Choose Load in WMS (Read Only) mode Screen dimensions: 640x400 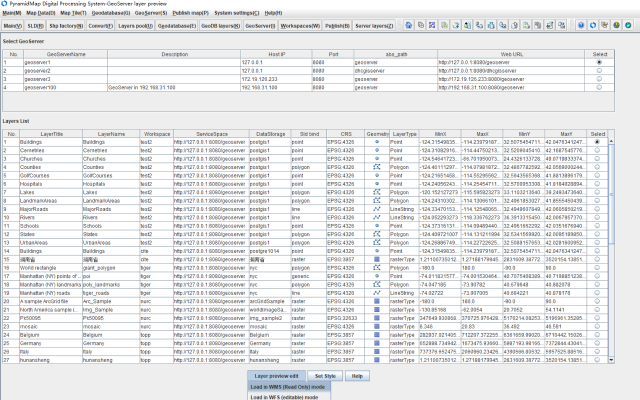click(x=286, y=386)
